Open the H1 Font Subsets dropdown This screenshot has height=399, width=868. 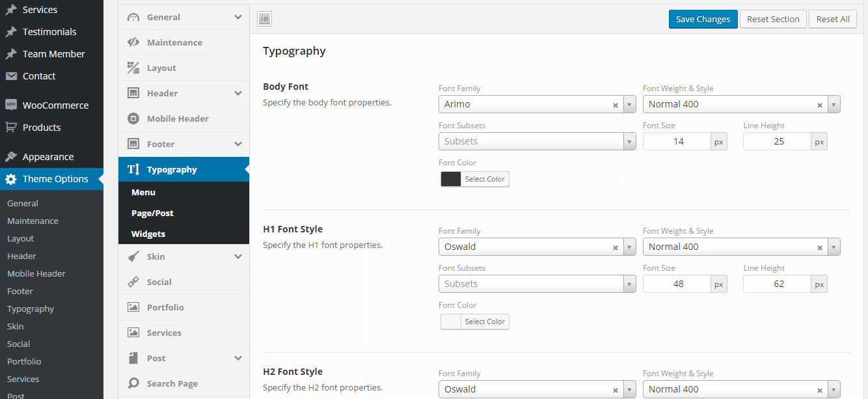[629, 284]
